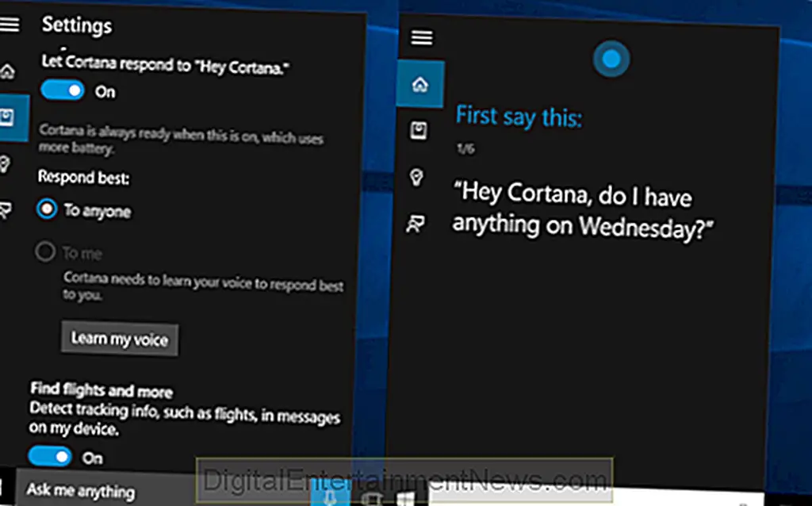This screenshot has height=506, width=812.
Task: Open Notebook icon in Settings panel sidebar
Action: coord(6,117)
